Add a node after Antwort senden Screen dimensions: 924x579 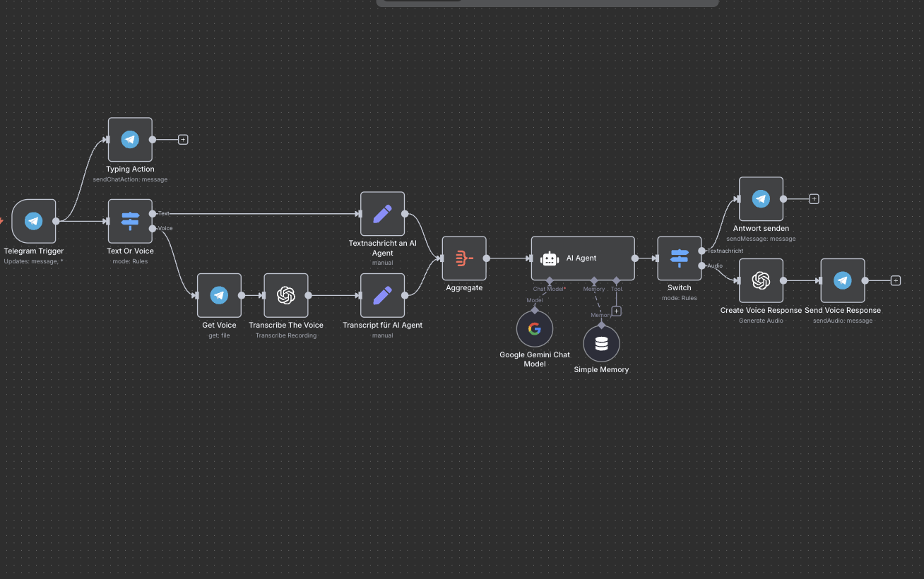point(814,199)
